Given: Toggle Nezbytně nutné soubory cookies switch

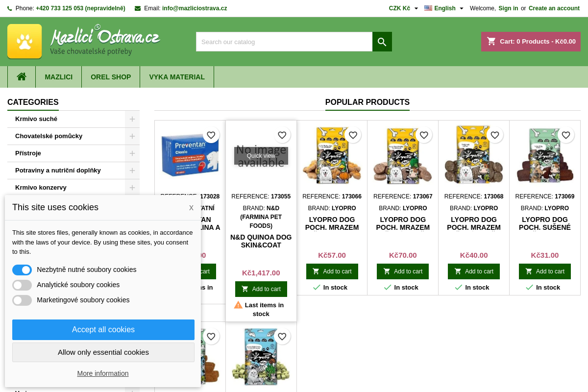Looking at the screenshot, I should (22, 270).
